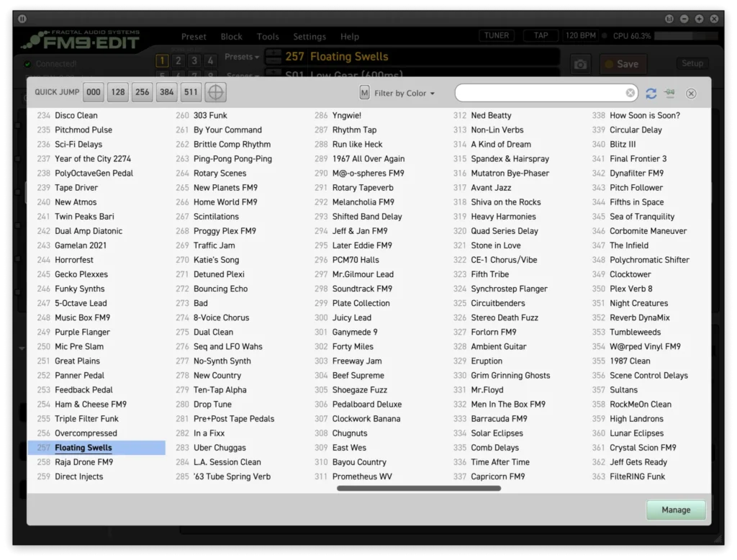This screenshot has width=737, height=560.
Task: Toggle the M button beside Filter by Color
Action: click(364, 93)
